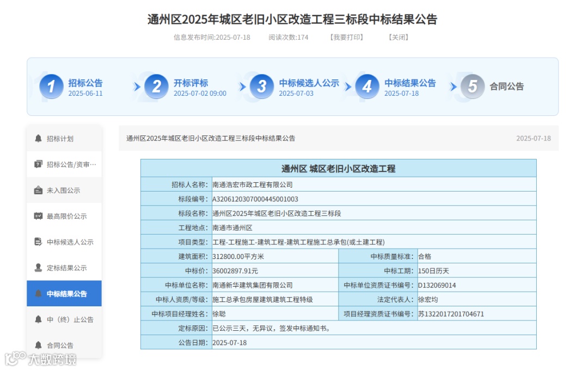Click 标段名称 value cell in the table
The image size is (588, 370).
(374, 213)
